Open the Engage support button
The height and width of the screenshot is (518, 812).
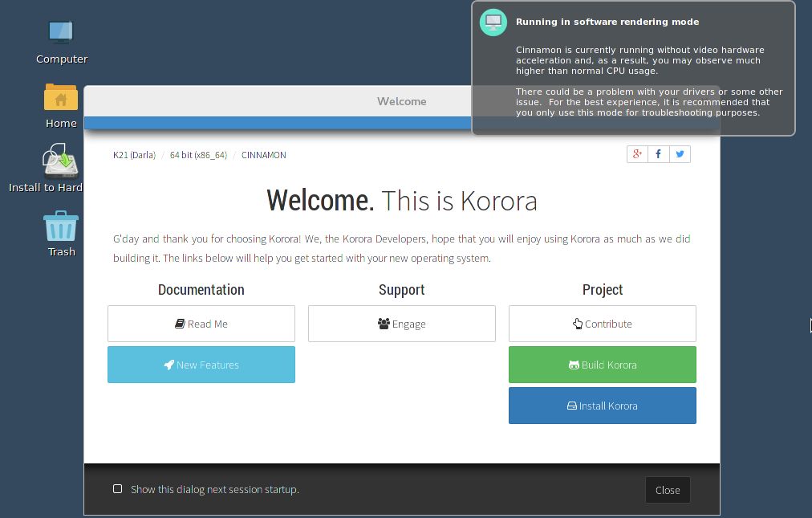tap(402, 324)
